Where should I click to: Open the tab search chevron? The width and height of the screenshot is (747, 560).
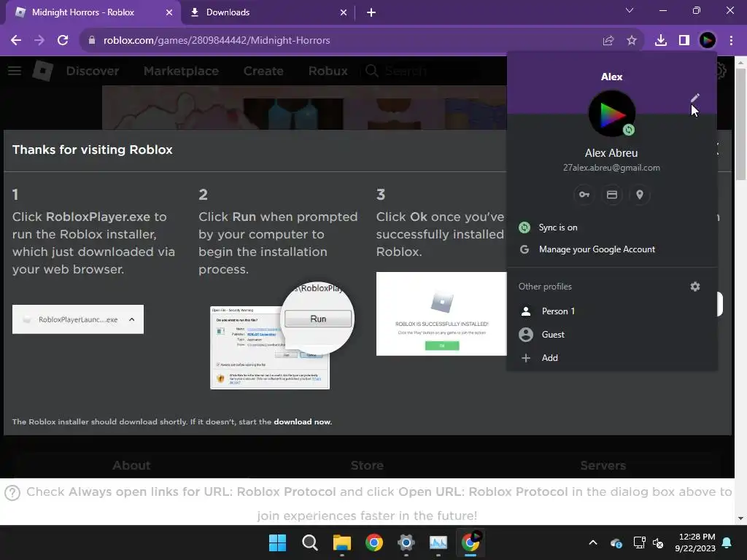[630, 10]
